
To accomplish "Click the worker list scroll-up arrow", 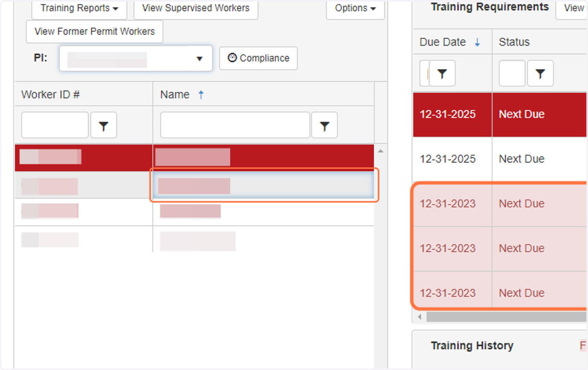I will click(x=380, y=151).
